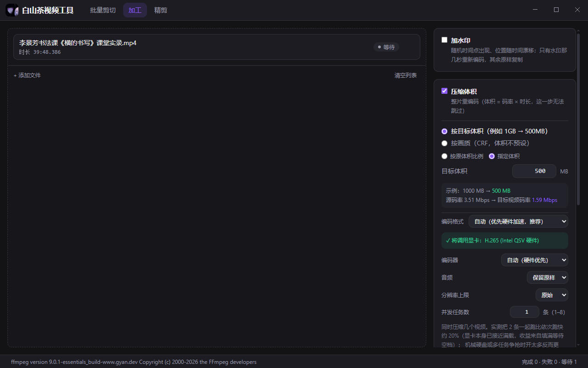Click the 示例 1000 MB → 500 MB line

click(x=478, y=191)
